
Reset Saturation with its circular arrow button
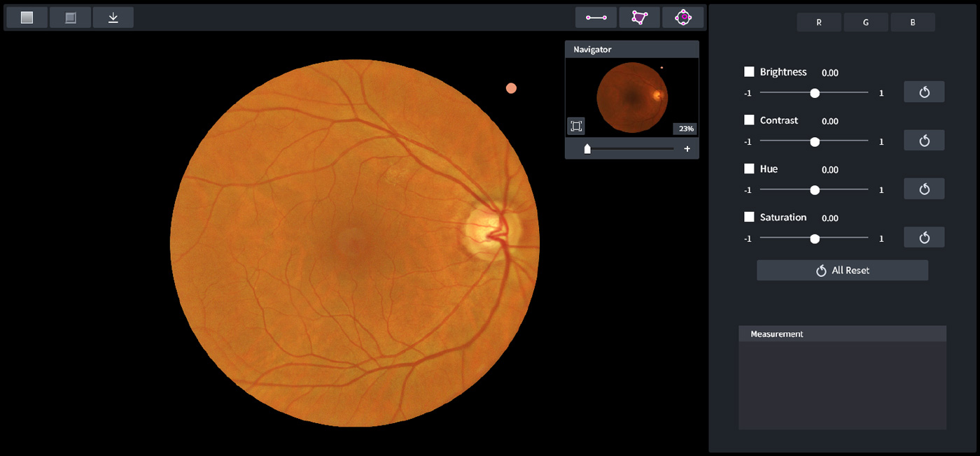[924, 237]
